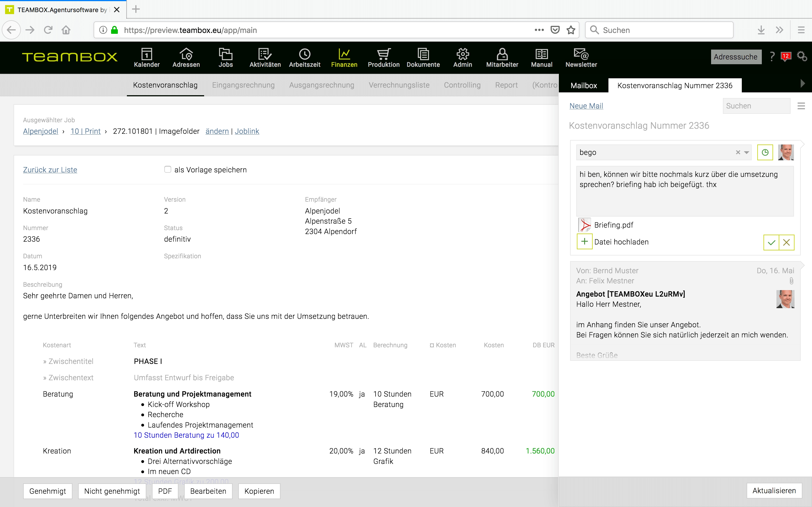Open the Arbeitszeit clock icon

click(304, 54)
